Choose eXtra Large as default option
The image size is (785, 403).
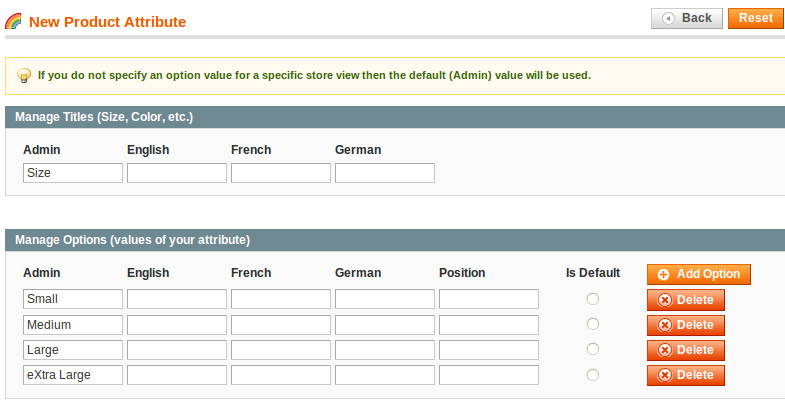pos(593,374)
